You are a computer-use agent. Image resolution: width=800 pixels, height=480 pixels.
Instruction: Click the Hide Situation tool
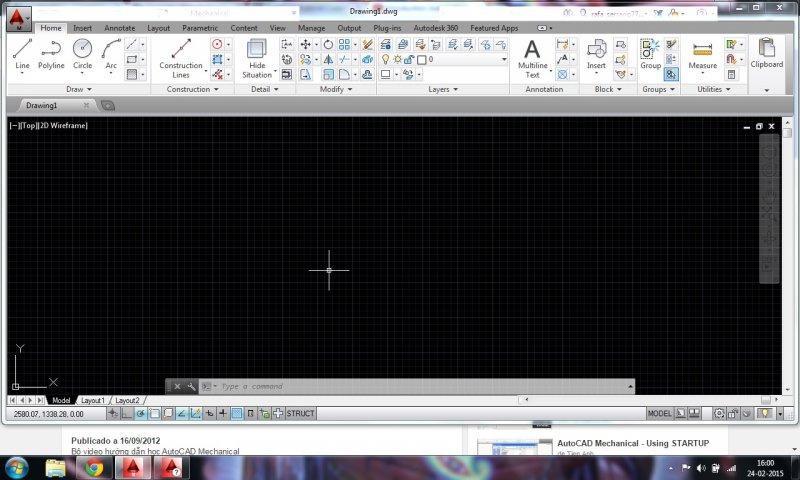click(257, 56)
